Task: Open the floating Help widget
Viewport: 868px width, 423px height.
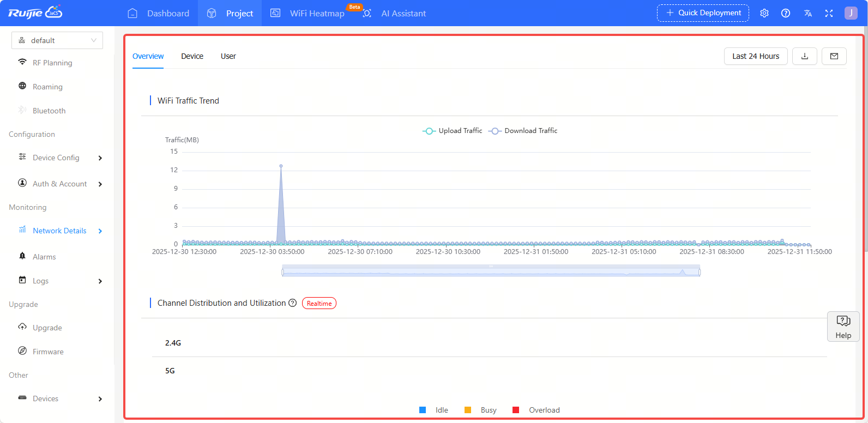Action: (x=843, y=327)
